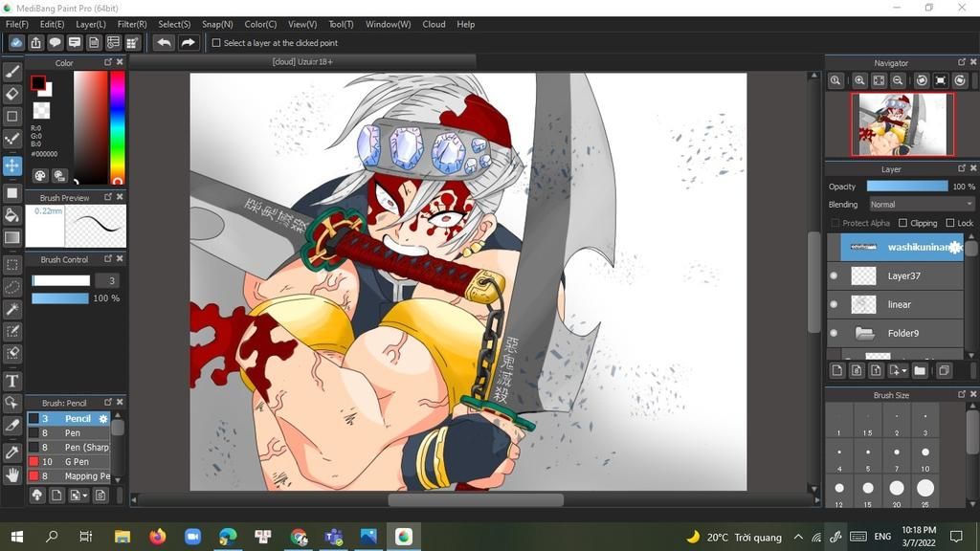Image resolution: width=980 pixels, height=551 pixels.
Task: Select the Magic Wand tool
Action: pyautogui.click(x=11, y=309)
